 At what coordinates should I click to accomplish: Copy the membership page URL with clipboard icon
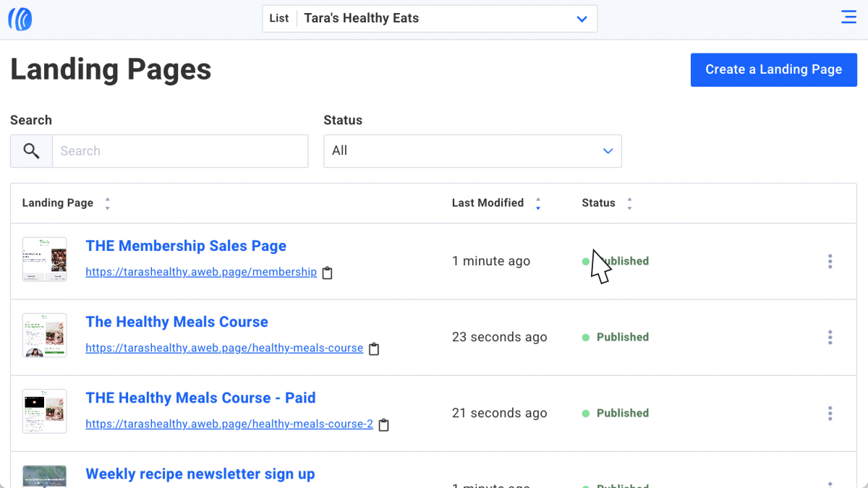click(327, 273)
